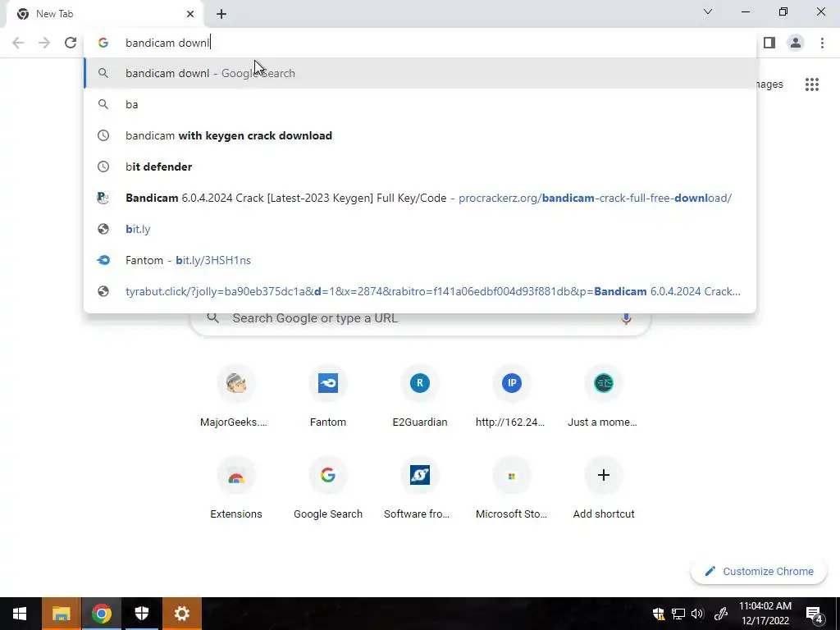Close the New Tab tab

(190, 14)
